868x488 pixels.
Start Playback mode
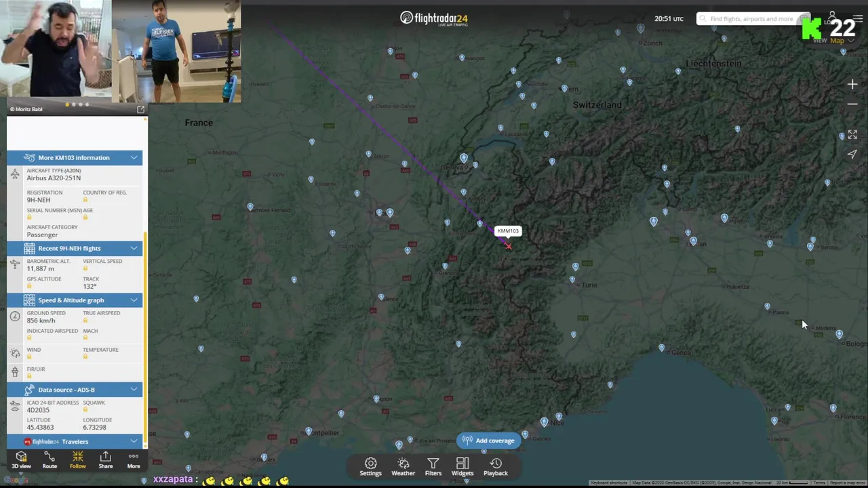496,467
